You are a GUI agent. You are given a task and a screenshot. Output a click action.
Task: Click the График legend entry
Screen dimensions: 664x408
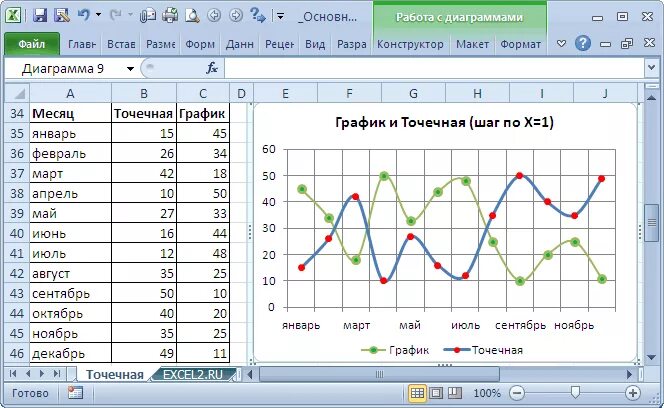tap(395, 350)
